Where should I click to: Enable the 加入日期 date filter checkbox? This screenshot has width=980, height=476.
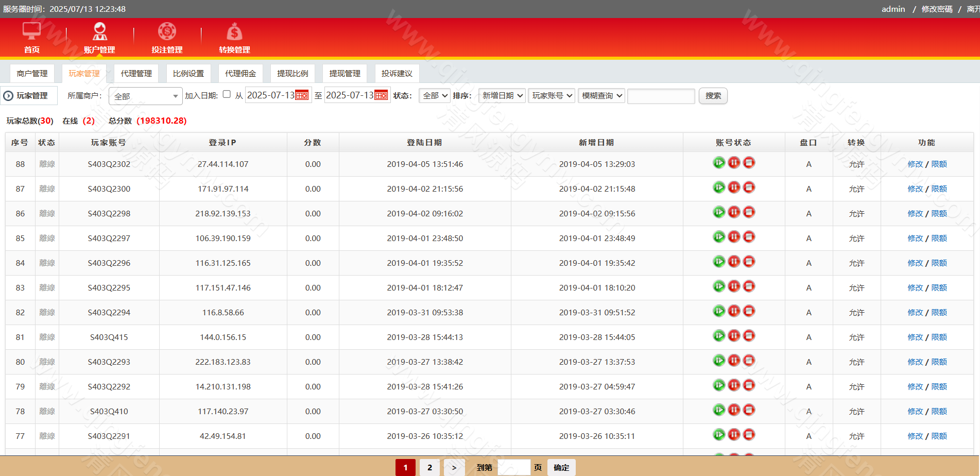click(x=227, y=94)
